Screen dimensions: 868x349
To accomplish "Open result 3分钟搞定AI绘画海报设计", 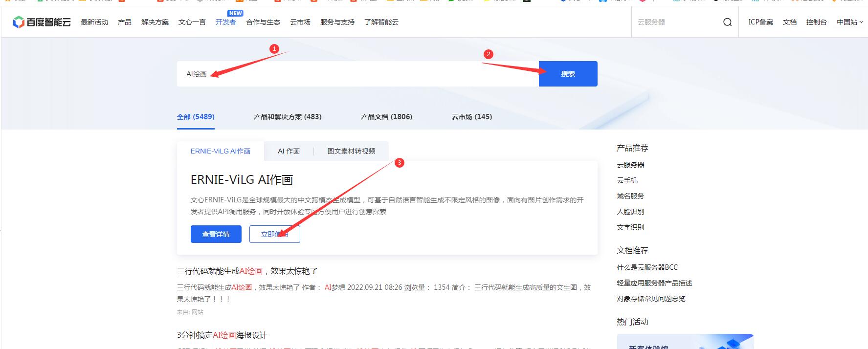I will coord(222,335).
